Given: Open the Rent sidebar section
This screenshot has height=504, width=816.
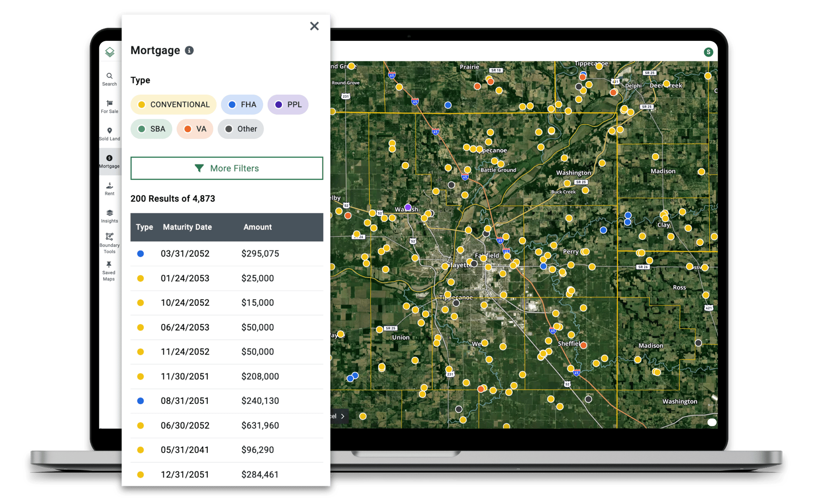Looking at the screenshot, I should 109,189.
